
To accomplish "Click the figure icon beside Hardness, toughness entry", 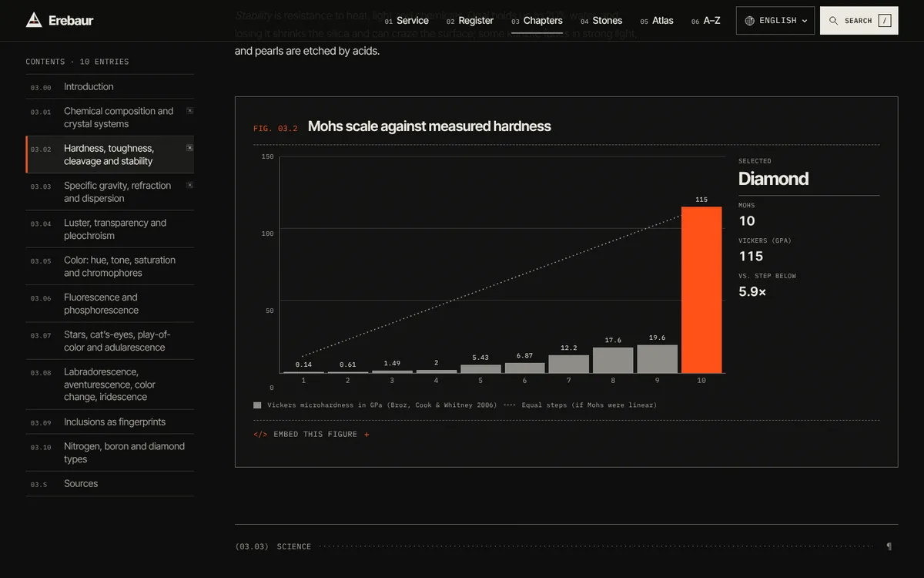I will (x=189, y=148).
